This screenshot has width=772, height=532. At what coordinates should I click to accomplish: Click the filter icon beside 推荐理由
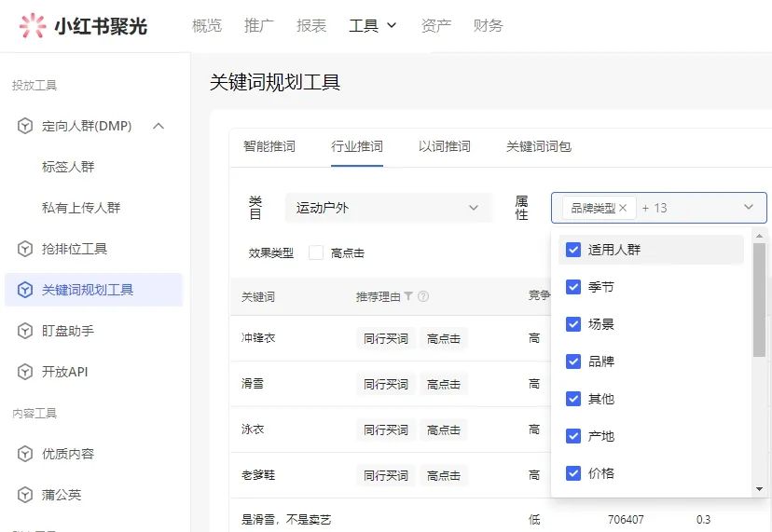[408, 296]
